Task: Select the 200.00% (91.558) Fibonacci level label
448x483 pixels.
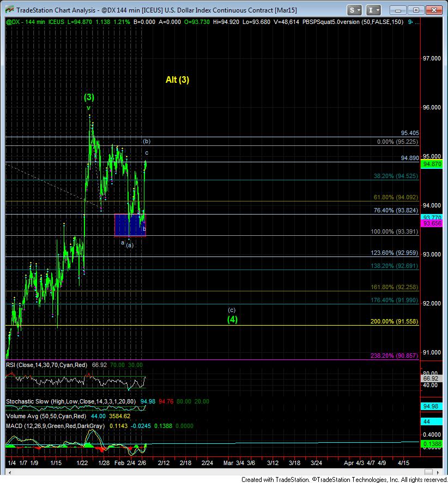Action: 393,322
